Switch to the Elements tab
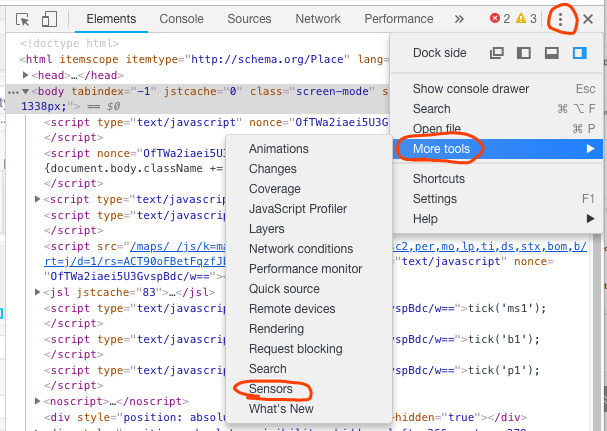This screenshot has width=607, height=431. pyautogui.click(x=111, y=19)
